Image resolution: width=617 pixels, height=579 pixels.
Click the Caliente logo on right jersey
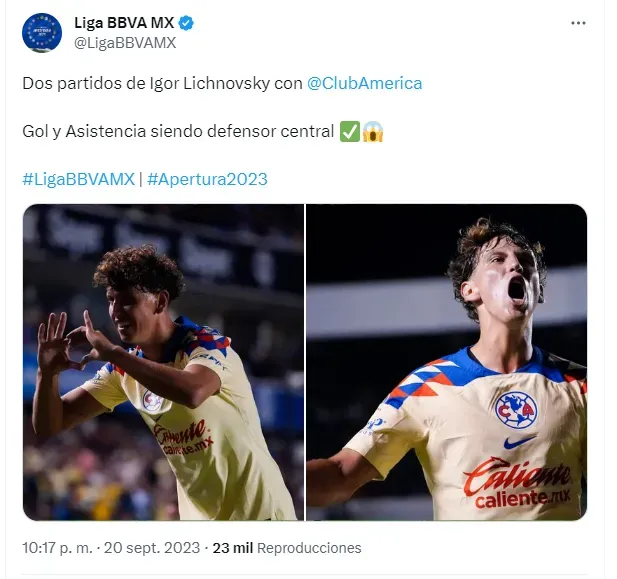pos(518,483)
